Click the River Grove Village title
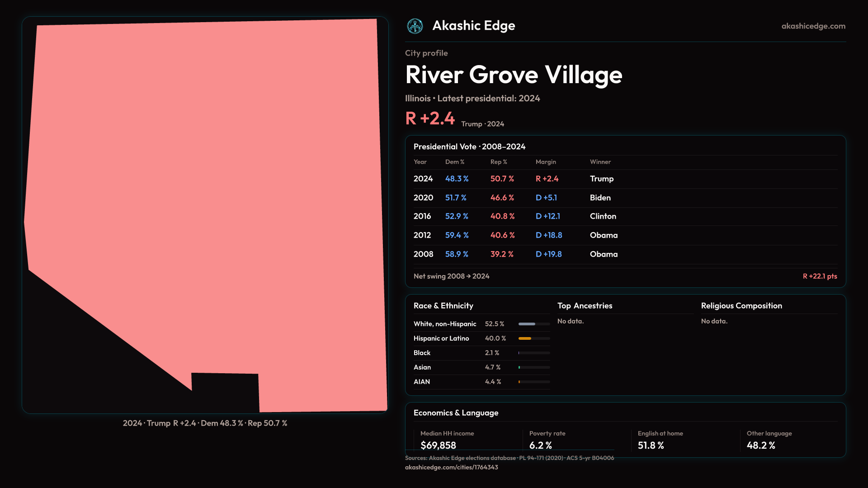The image size is (868, 488). (514, 75)
